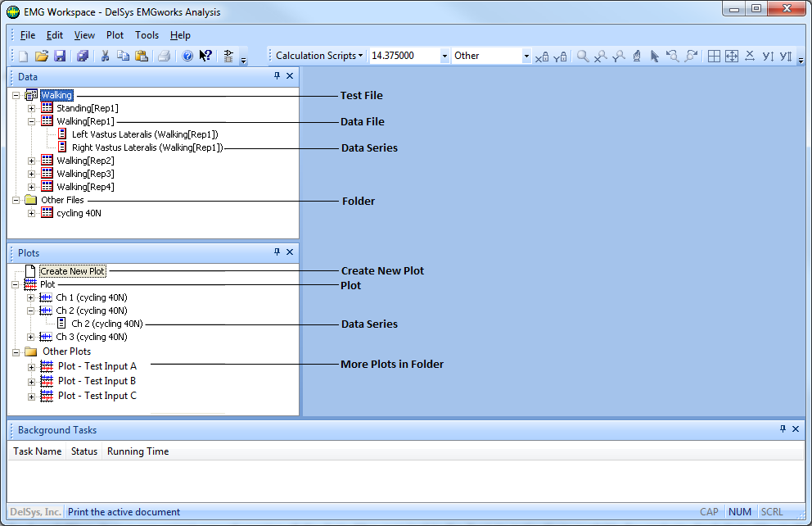Screen dimensions: 812x526
Task: Select the Zoom Y axis tool
Action: pyautogui.click(x=618, y=56)
